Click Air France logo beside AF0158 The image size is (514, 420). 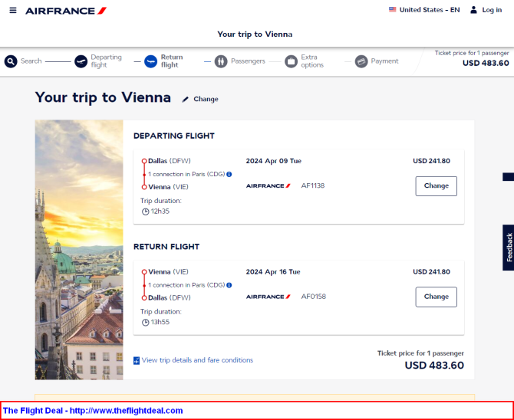click(269, 297)
